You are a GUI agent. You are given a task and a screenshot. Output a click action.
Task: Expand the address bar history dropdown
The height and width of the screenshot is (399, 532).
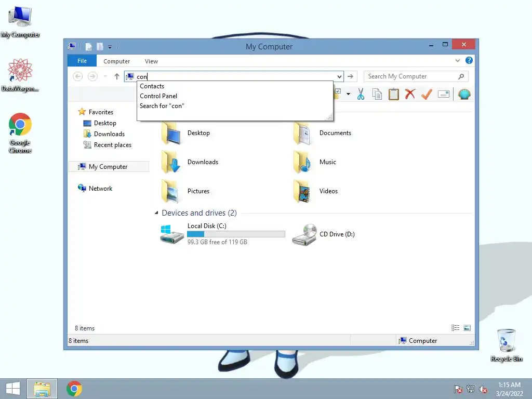[339, 77]
